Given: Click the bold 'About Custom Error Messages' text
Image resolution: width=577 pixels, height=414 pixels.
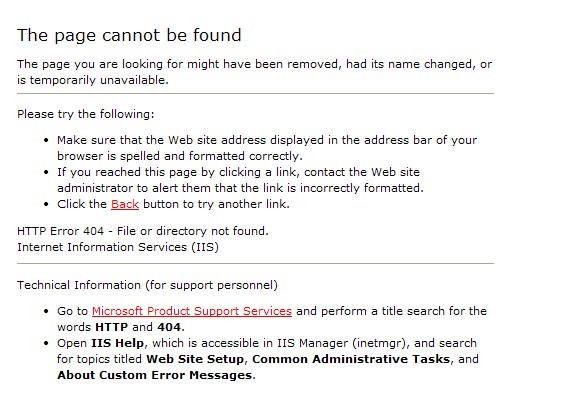Looking at the screenshot, I should coord(155,375).
